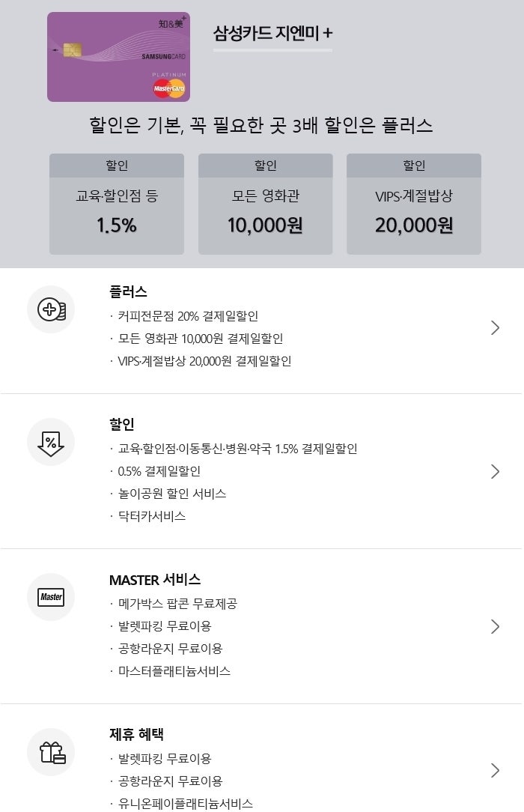This screenshot has width=524, height=812.
Task: Select the 교육·할인점 등 1.5% benefit box
Action: tap(117, 204)
